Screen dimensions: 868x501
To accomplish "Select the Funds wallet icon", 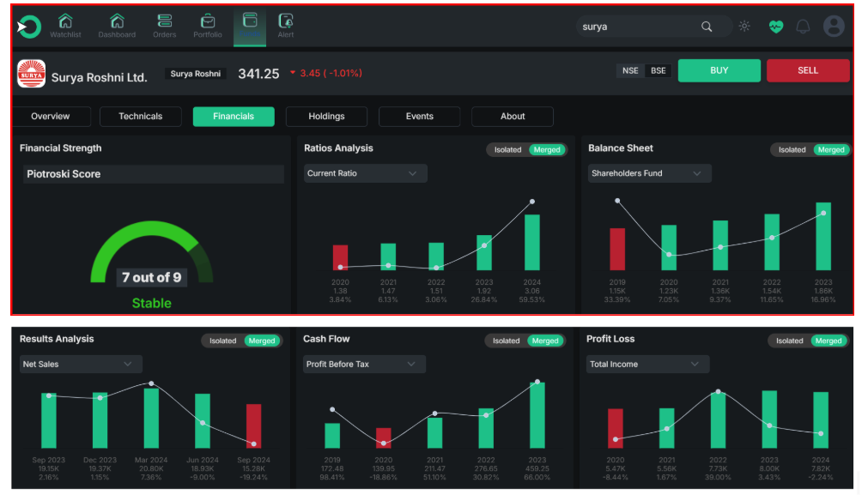I will [x=250, y=21].
